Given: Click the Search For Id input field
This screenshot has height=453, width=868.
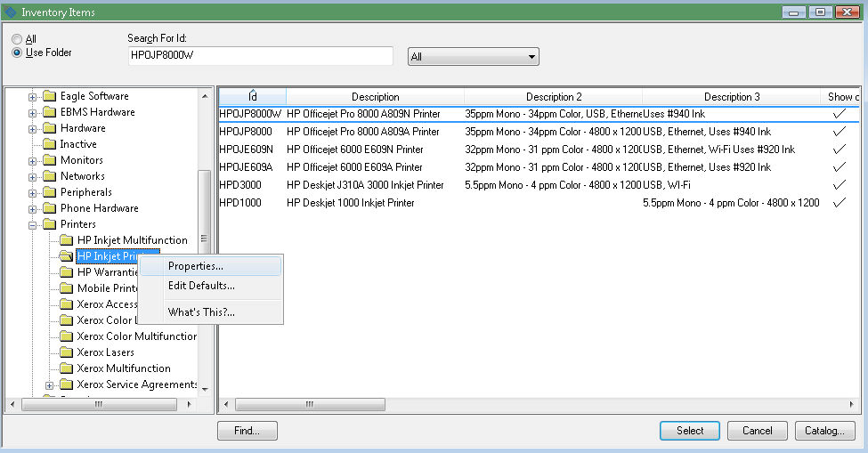Looking at the screenshot, I should coord(260,55).
